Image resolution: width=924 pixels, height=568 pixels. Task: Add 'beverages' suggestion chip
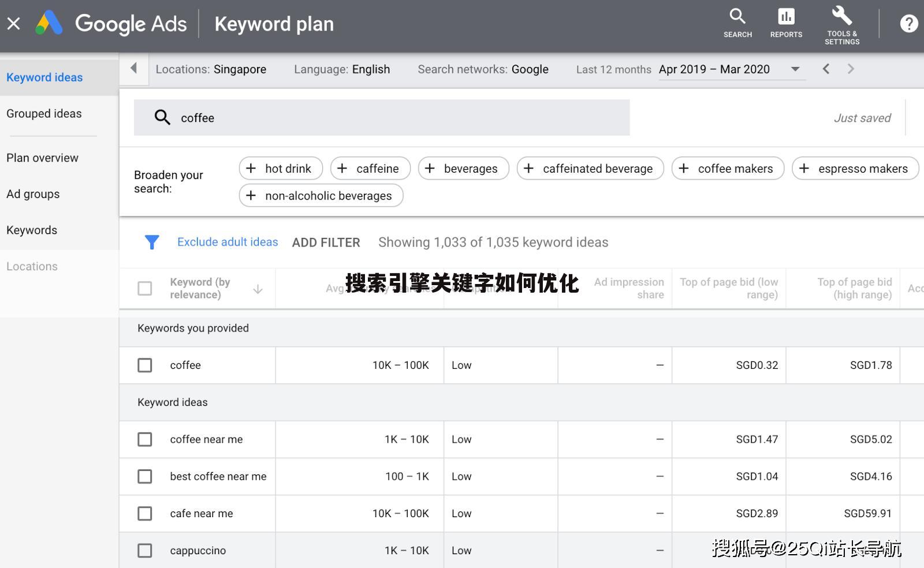464,169
